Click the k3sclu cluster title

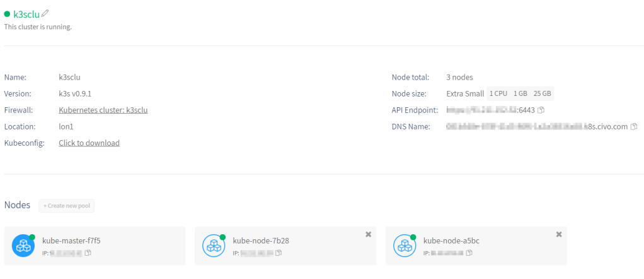click(26, 14)
